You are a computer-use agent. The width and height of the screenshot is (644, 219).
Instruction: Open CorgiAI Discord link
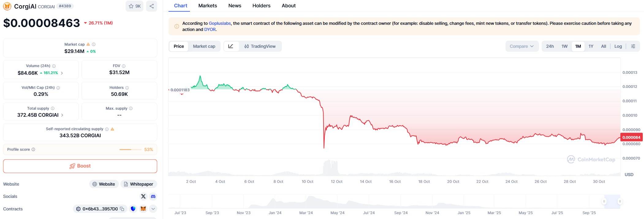tap(153, 196)
